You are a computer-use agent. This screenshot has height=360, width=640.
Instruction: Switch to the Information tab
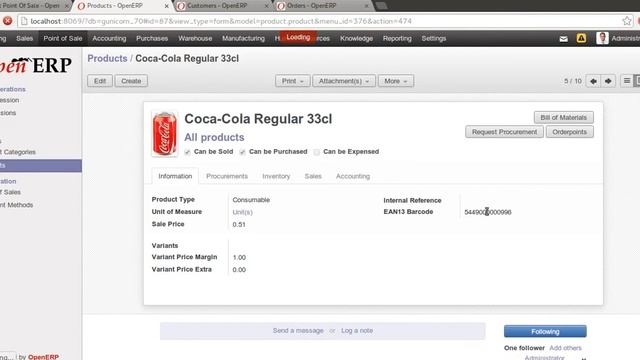pos(175,176)
